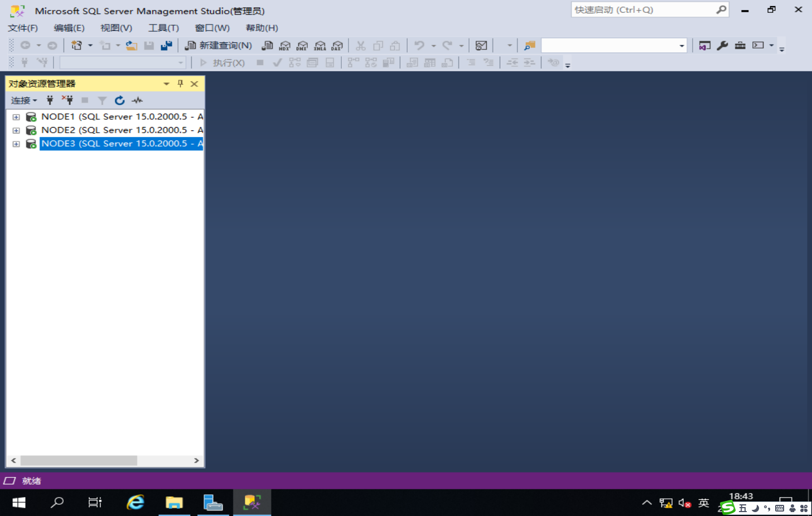The image size is (812, 516).
Task: Click the Object Explorer scroll left arrow
Action: (13, 461)
